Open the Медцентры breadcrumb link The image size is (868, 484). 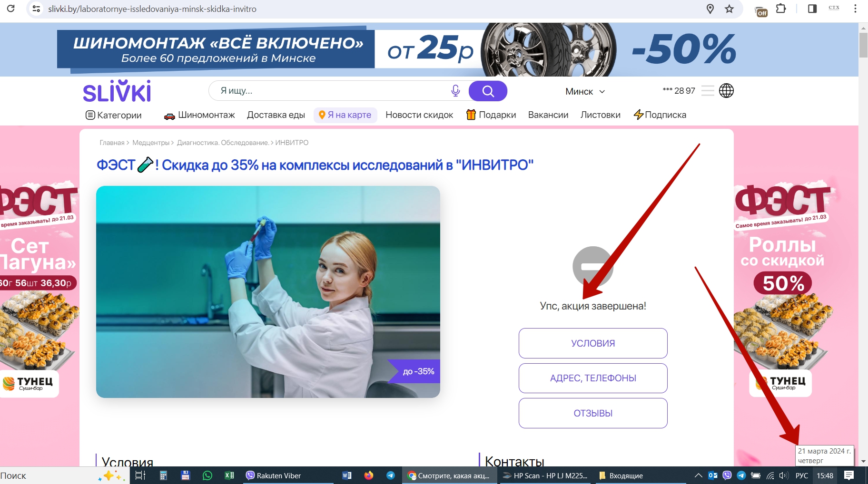point(150,143)
